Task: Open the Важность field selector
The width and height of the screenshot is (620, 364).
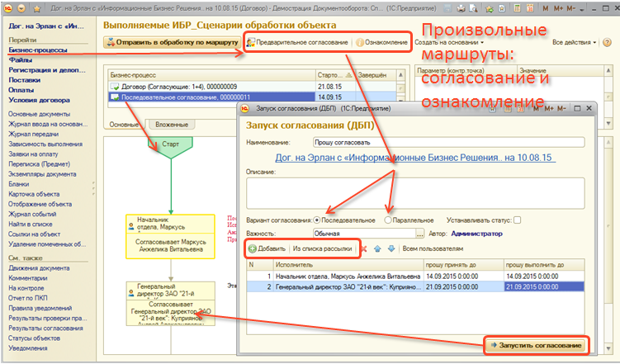Action: tap(419, 234)
